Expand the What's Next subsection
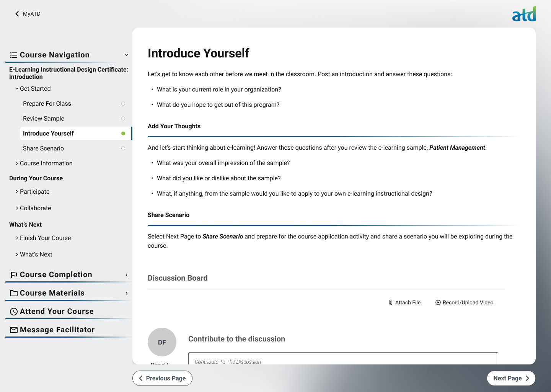Viewport: 551px width, 392px height. (17, 255)
